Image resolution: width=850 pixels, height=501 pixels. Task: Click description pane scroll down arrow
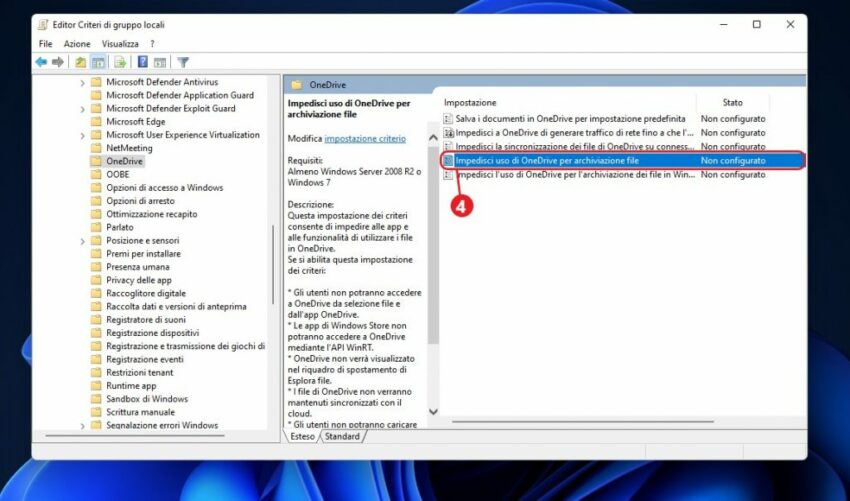(x=433, y=412)
